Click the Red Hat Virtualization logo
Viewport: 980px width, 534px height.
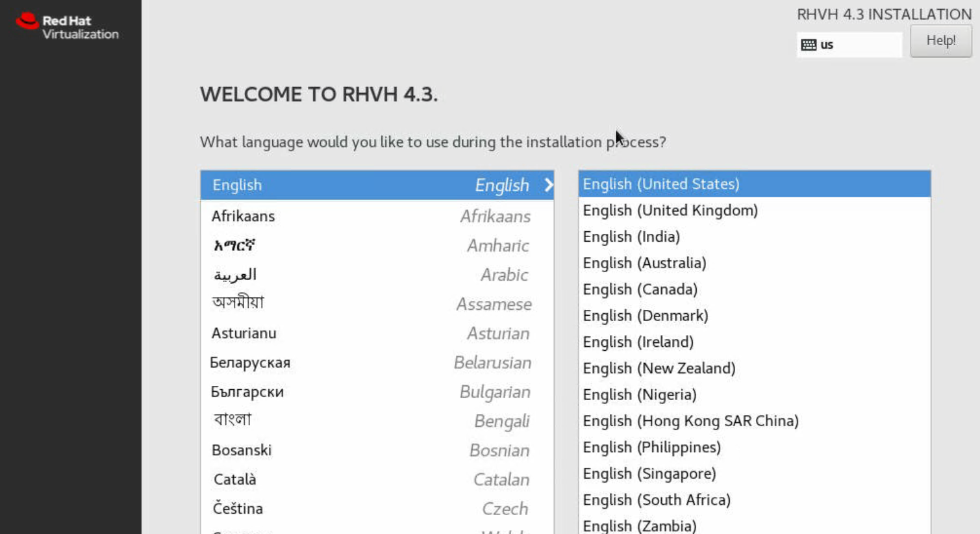pyautogui.click(x=67, y=27)
